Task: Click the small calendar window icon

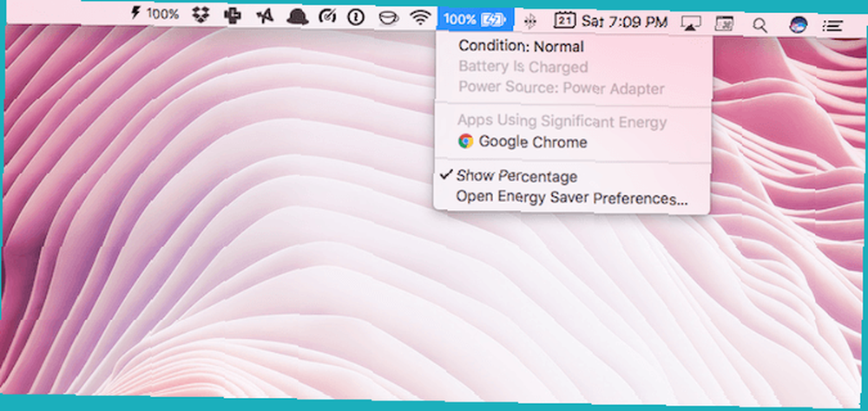Action: pyautogui.click(x=724, y=23)
